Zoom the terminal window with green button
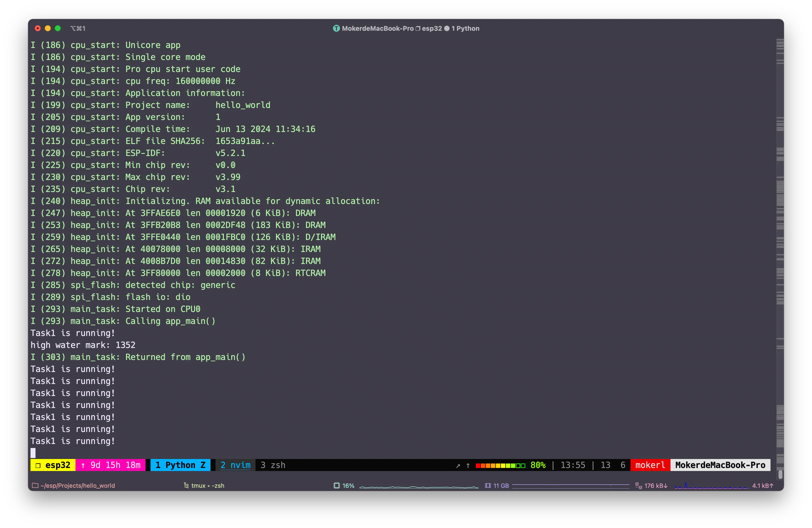Screen dimensions: 812x528 coord(58,28)
